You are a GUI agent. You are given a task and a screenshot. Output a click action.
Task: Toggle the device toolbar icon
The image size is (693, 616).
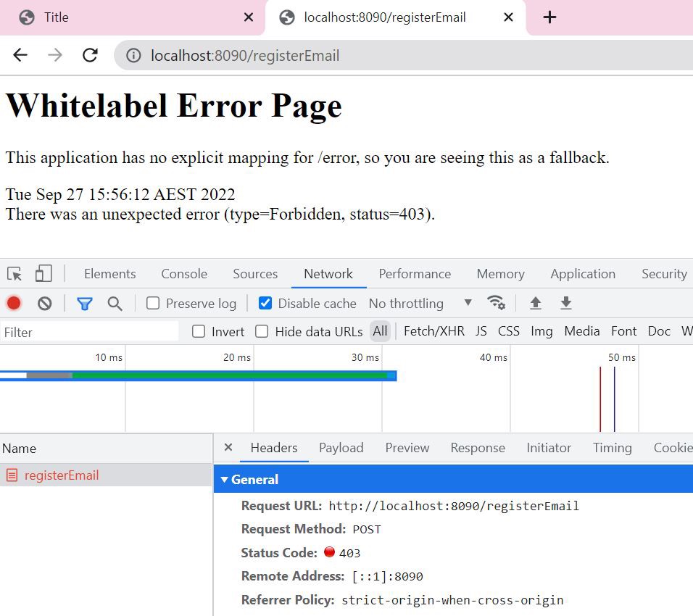tap(43, 273)
